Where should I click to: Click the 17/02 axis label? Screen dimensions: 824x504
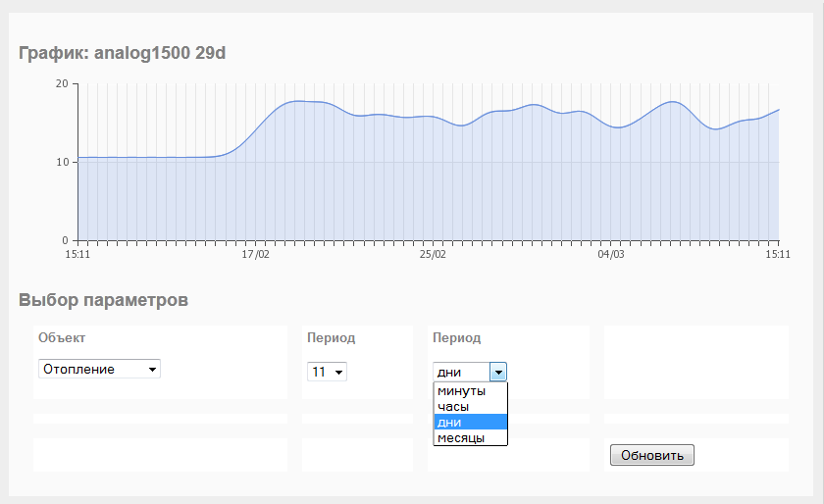(x=255, y=254)
